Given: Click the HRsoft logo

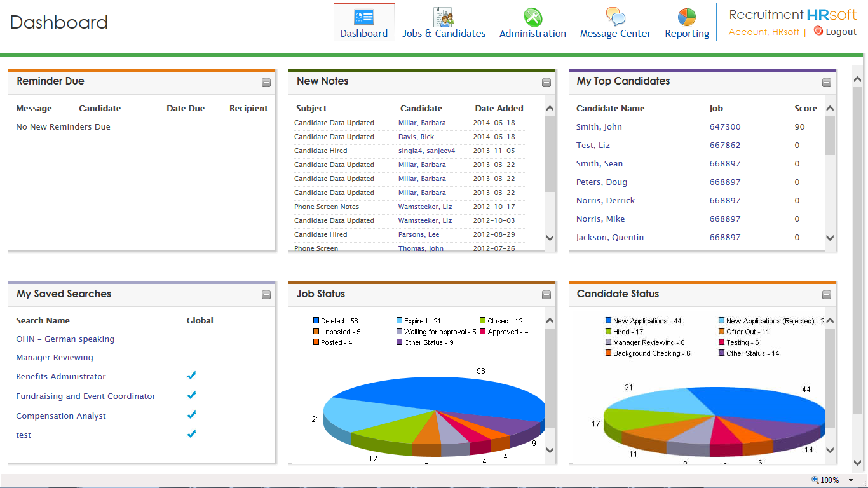Looking at the screenshot, I should pyautogui.click(x=792, y=14).
